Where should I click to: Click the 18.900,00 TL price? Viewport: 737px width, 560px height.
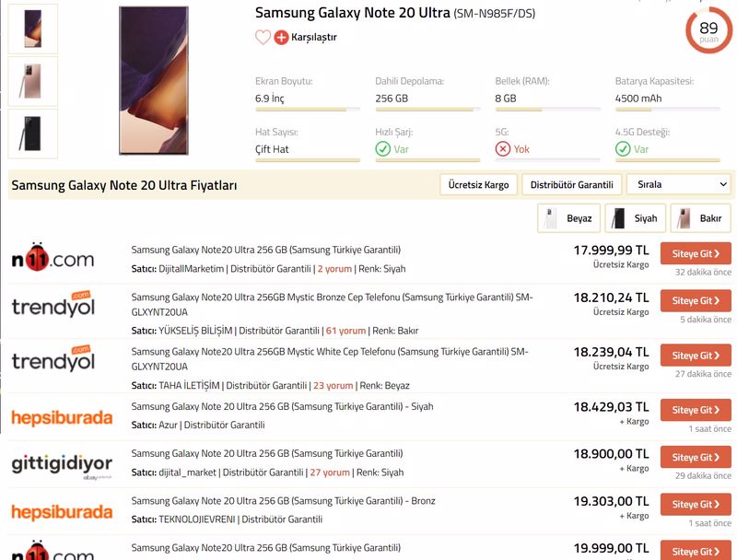click(x=611, y=454)
